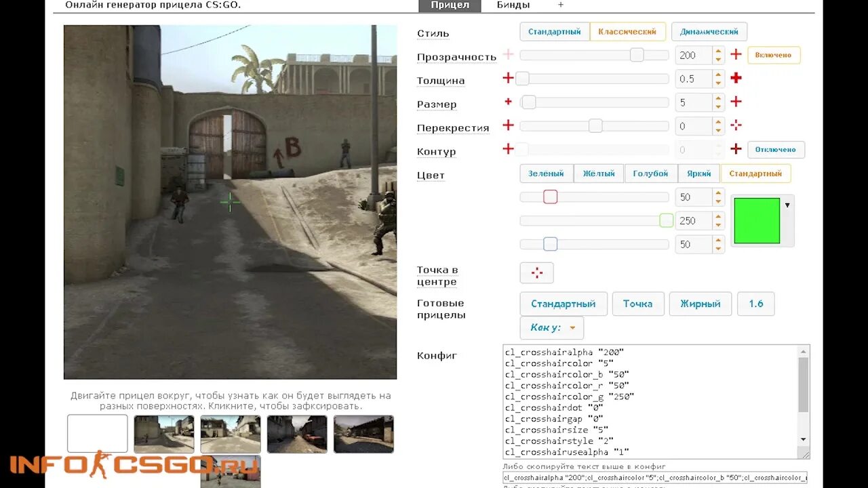Click closed crosshair icon left of Перекрестия slider
Viewport: 868px width, 488px height.
pyautogui.click(x=508, y=125)
